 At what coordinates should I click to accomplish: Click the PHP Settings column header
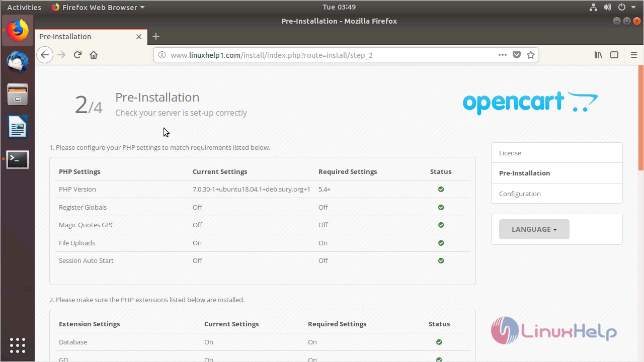coord(79,171)
